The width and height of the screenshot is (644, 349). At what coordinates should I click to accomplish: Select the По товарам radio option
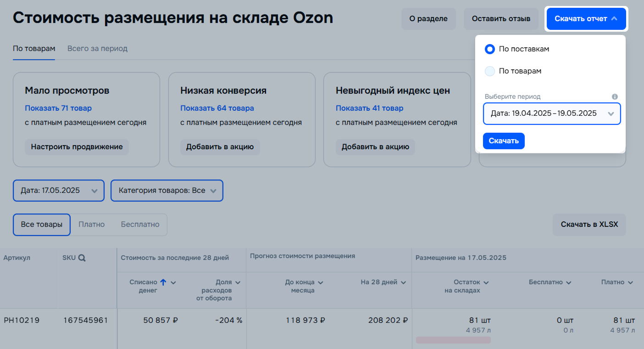pos(490,71)
